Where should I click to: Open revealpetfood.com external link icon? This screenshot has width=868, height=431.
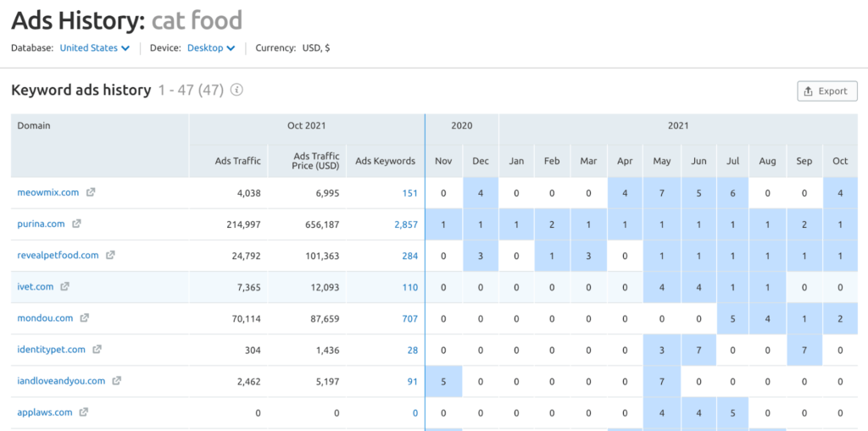coord(110,255)
